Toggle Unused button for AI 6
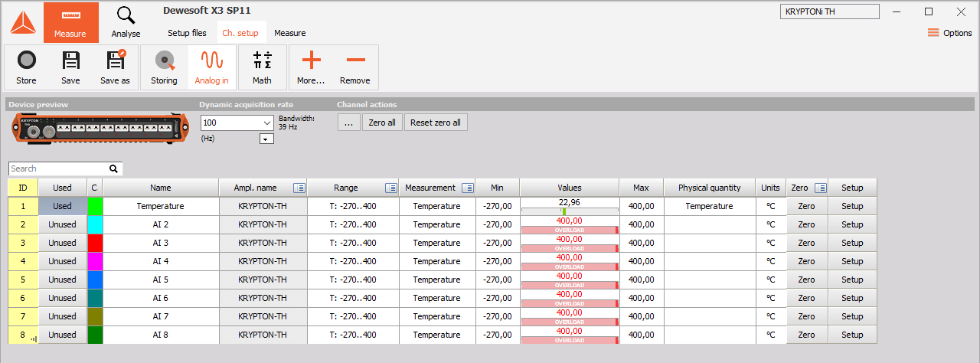This screenshot has width=980, height=363. tap(62, 298)
